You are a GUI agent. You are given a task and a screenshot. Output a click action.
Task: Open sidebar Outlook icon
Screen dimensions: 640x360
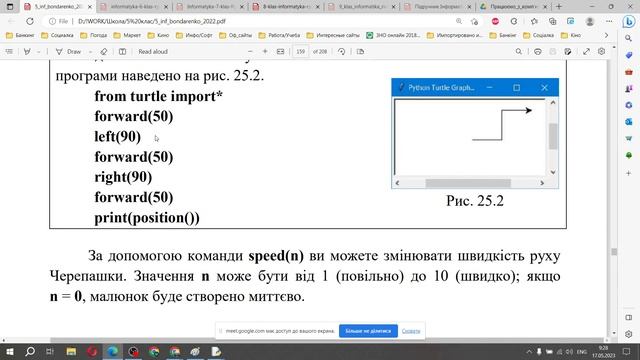(x=629, y=122)
